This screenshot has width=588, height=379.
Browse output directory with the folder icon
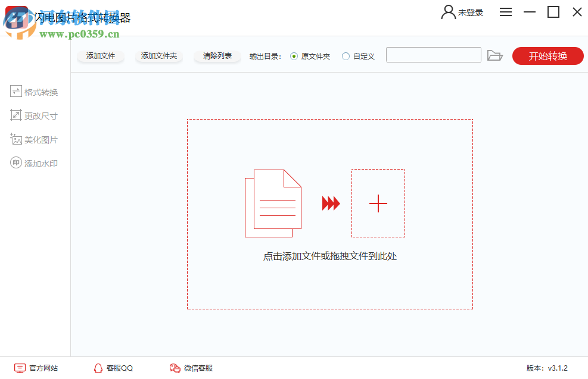(x=495, y=55)
